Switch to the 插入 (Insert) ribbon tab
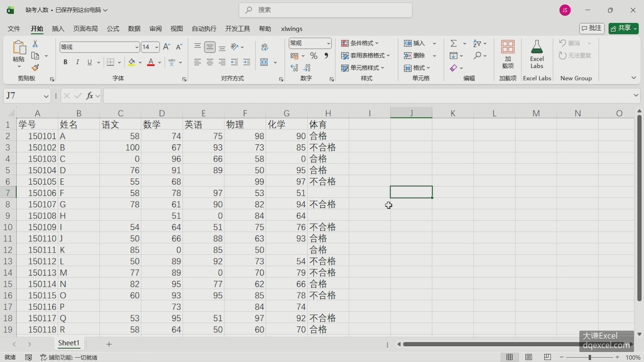The width and height of the screenshot is (644, 362). click(x=58, y=29)
